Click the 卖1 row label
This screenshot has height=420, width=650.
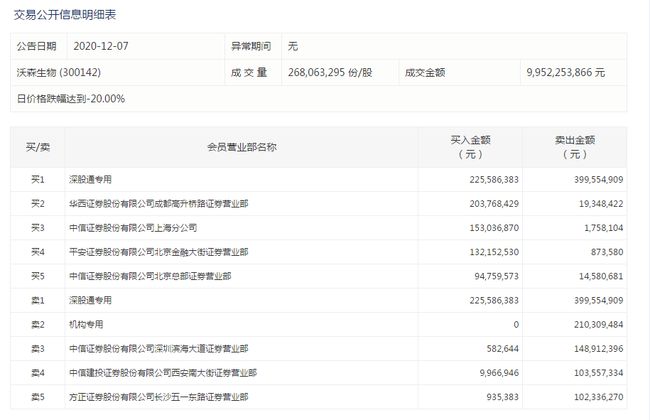point(38,300)
